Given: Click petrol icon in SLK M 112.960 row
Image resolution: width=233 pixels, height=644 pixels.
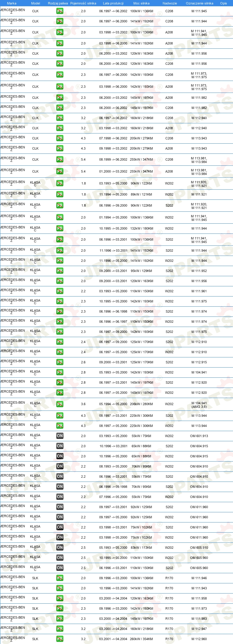Looking at the screenshot, I should (60, 639).
